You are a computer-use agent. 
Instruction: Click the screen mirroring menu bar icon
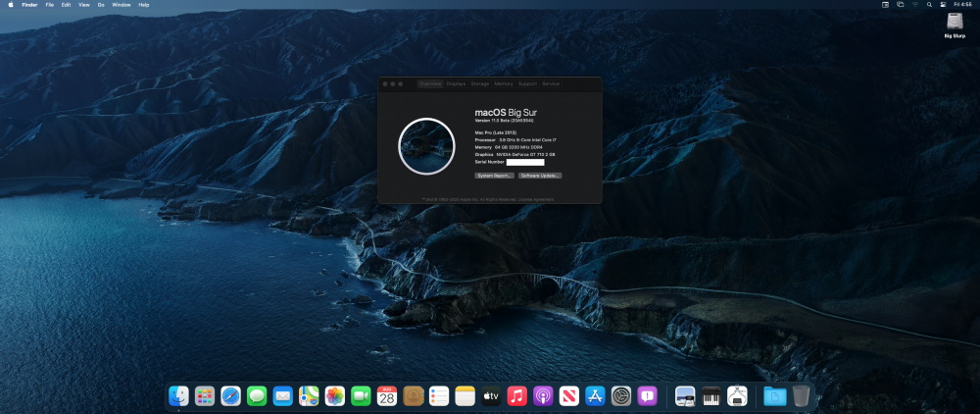(x=900, y=4)
